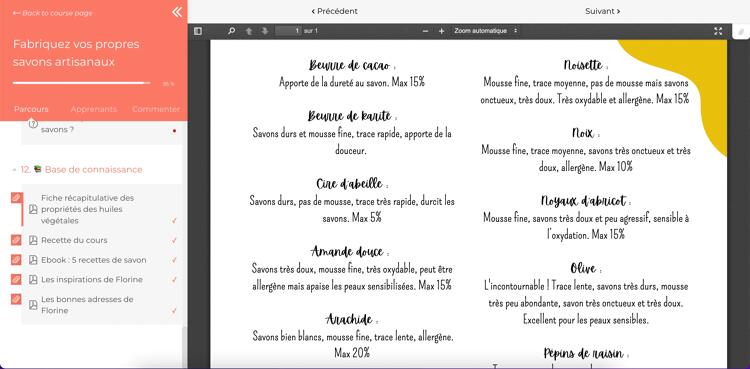
Task: Switch to the Commenter tab
Action: 156,109
